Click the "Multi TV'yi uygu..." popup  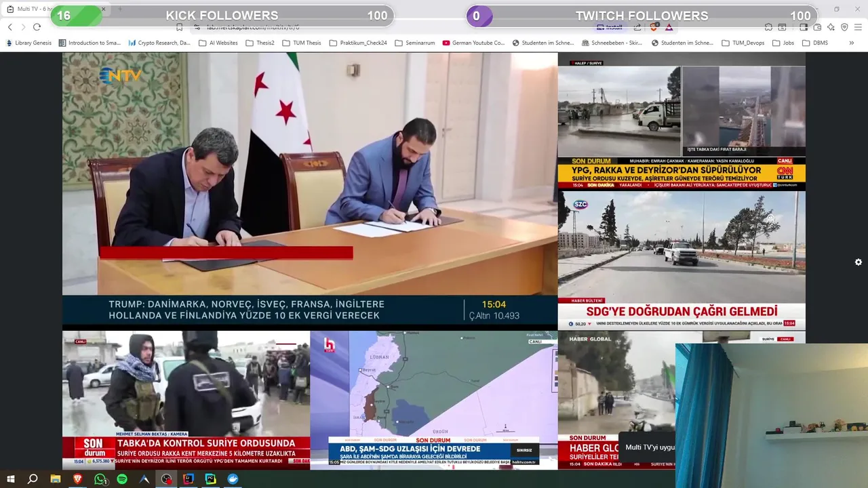coord(647,447)
